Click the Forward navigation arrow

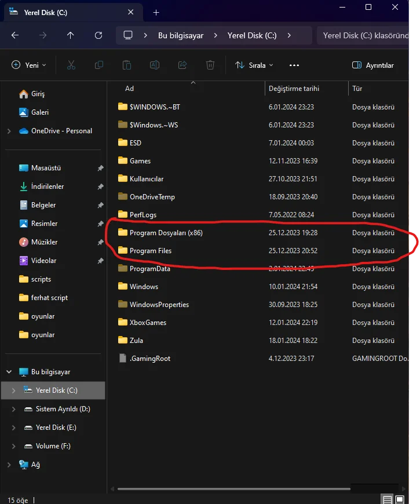coord(43,35)
